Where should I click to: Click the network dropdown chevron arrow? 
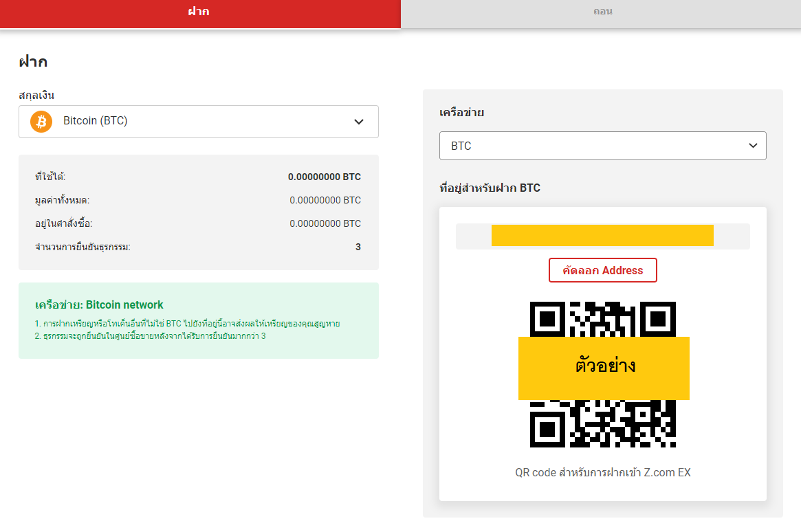coord(753,146)
